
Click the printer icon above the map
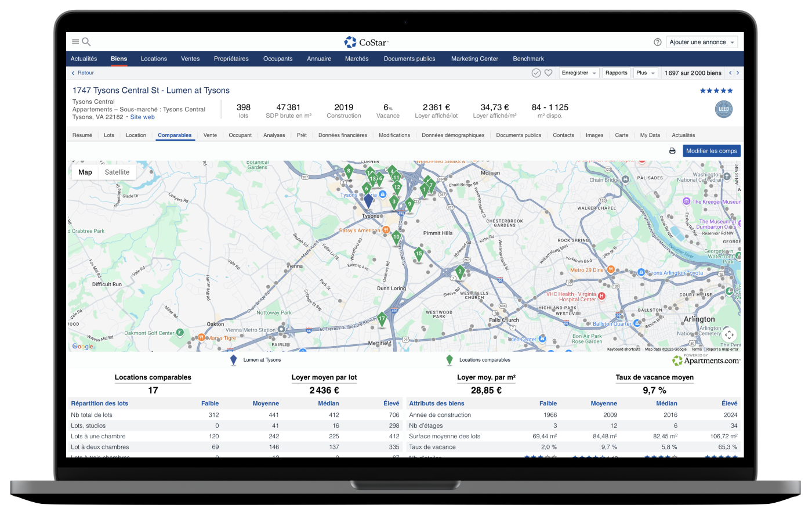[x=672, y=151]
